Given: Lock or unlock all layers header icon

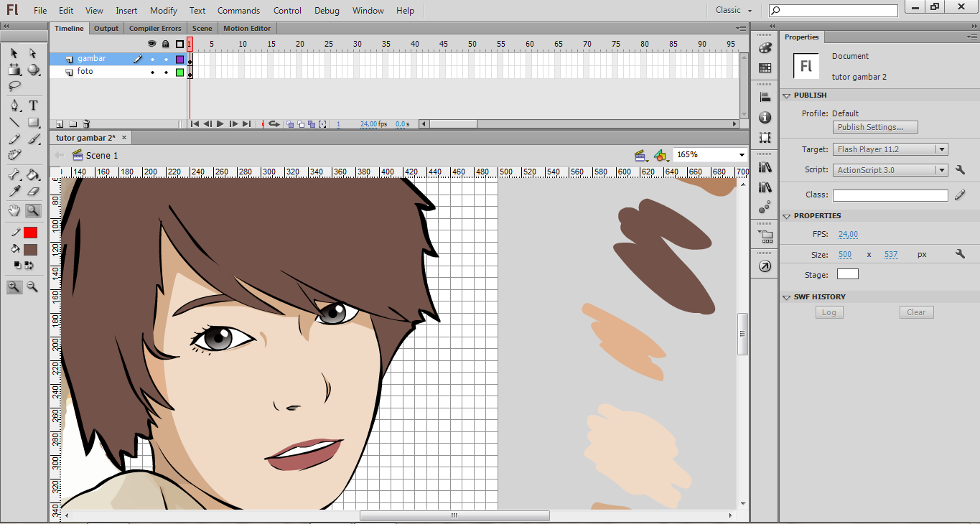Looking at the screenshot, I should 166,45.
